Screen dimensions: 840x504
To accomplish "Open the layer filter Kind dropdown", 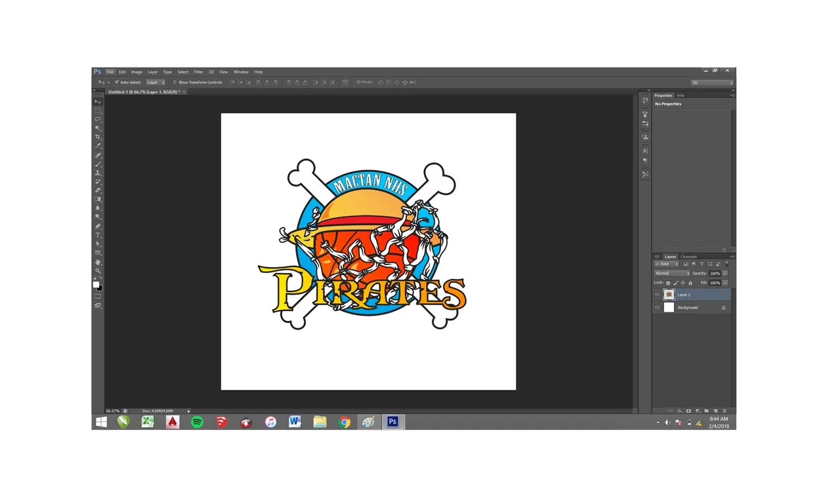I will pyautogui.click(x=667, y=264).
